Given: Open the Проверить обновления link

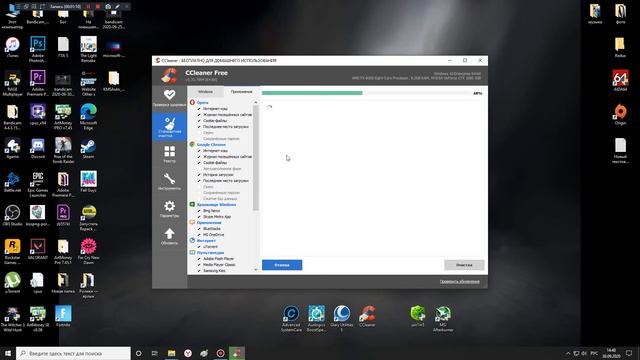Looking at the screenshot, I should tap(460, 282).
